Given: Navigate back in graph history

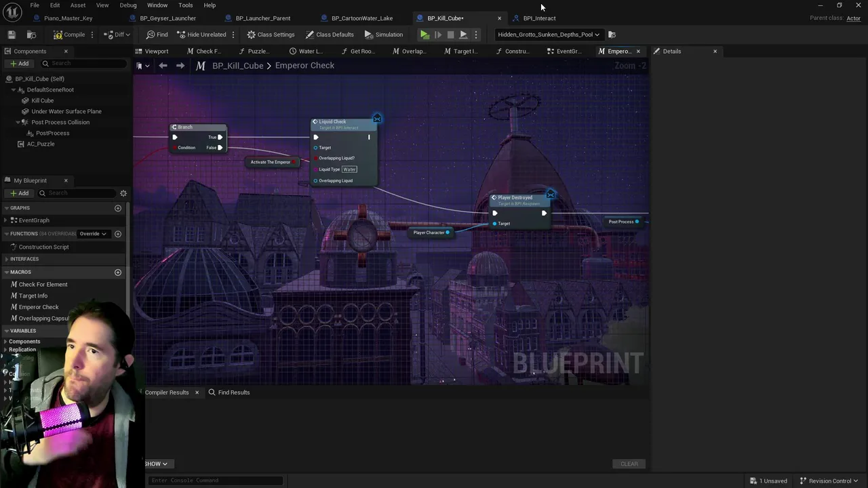Looking at the screenshot, I should 163,66.
